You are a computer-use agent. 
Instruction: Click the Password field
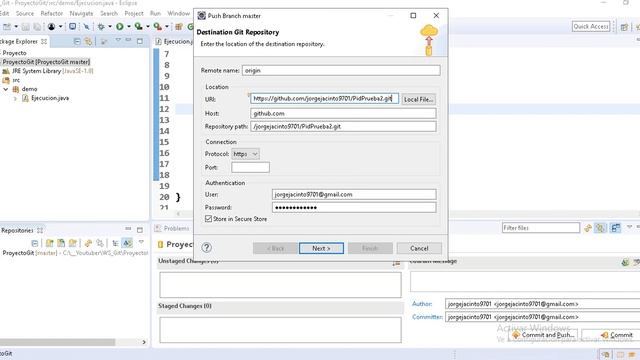pyautogui.click(x=354, y=207)
